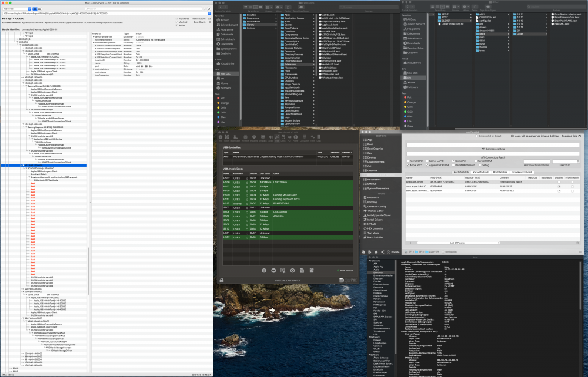Switch to the KernelToPatch tab
This screenshot has height=377, width=588.
pos(481,172)
